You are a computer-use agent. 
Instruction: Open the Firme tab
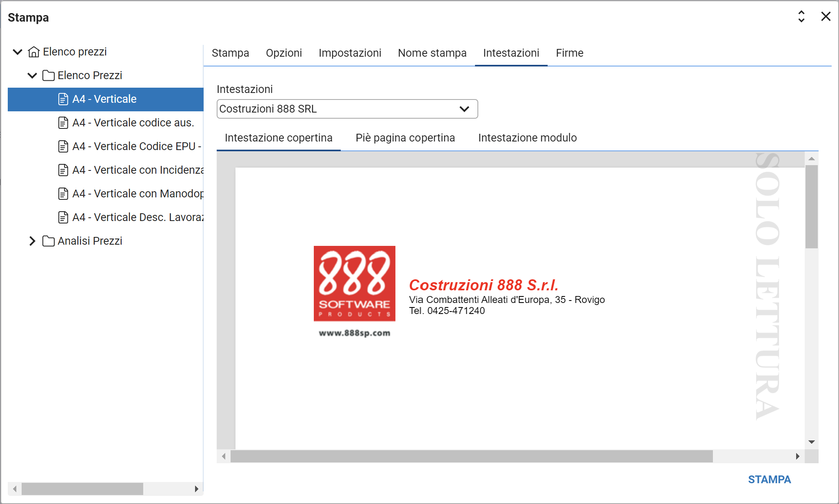pos(569,53)
